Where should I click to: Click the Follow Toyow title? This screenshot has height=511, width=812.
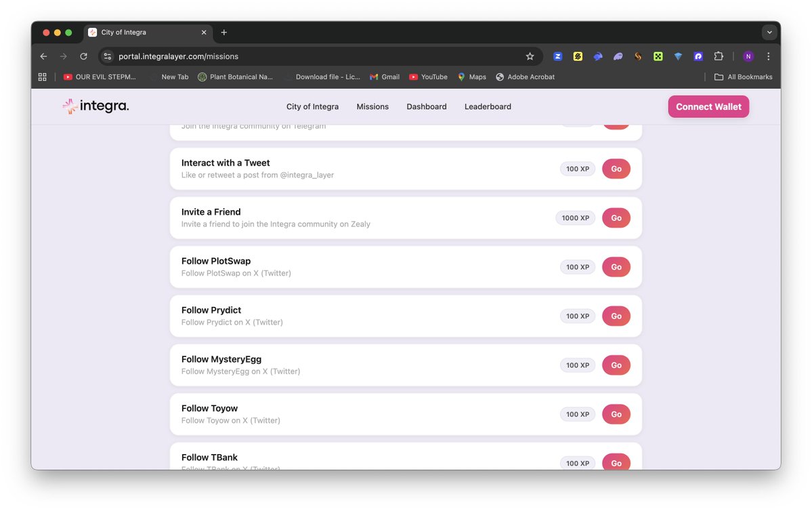click(209, 409)
